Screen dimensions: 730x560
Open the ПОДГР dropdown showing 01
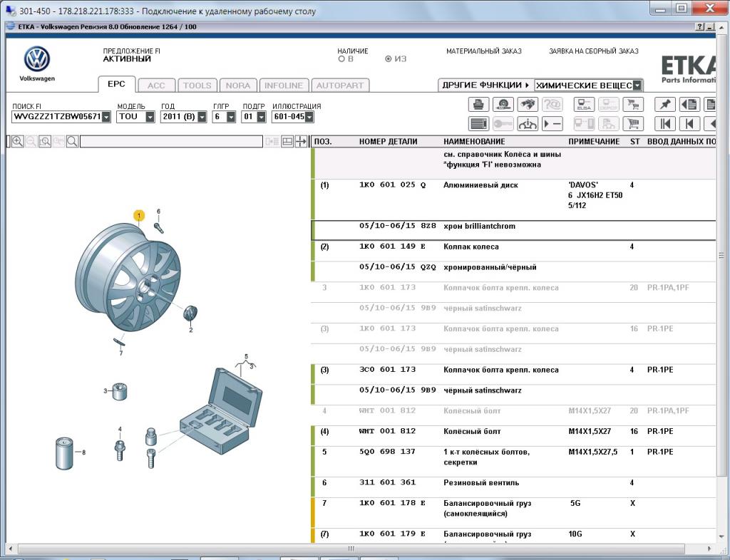(261, 117)
